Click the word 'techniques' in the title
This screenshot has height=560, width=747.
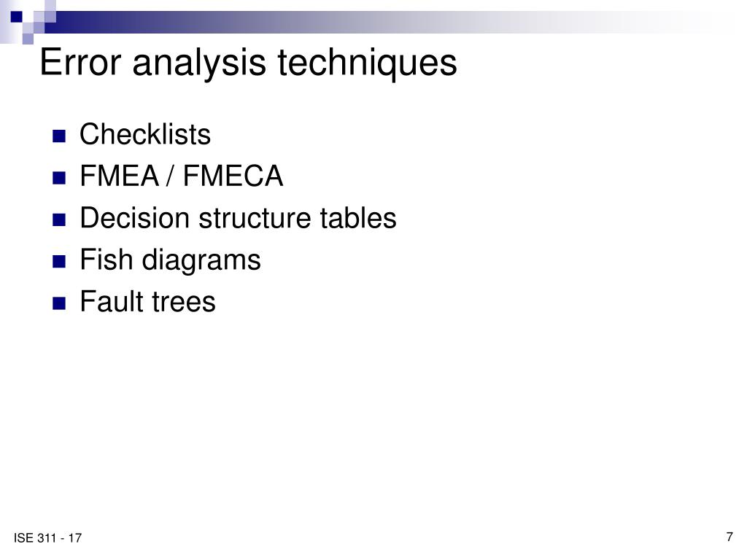368,63
